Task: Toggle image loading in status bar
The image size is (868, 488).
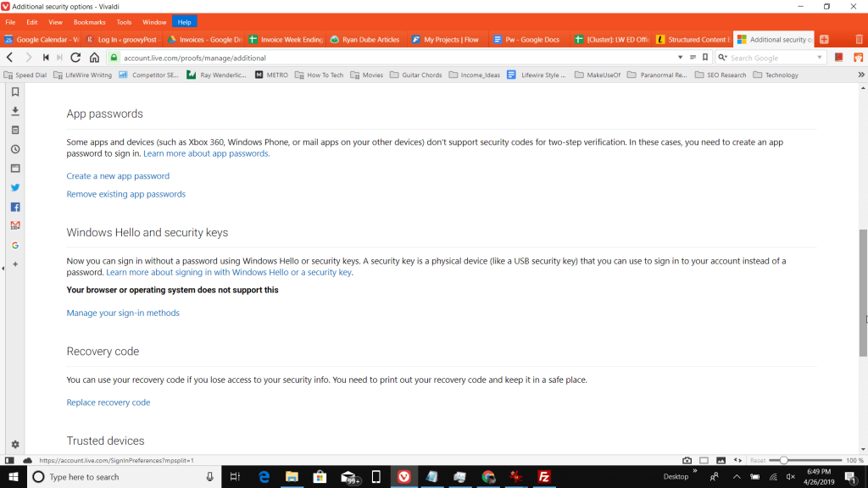Action: (x=721, y=460)
